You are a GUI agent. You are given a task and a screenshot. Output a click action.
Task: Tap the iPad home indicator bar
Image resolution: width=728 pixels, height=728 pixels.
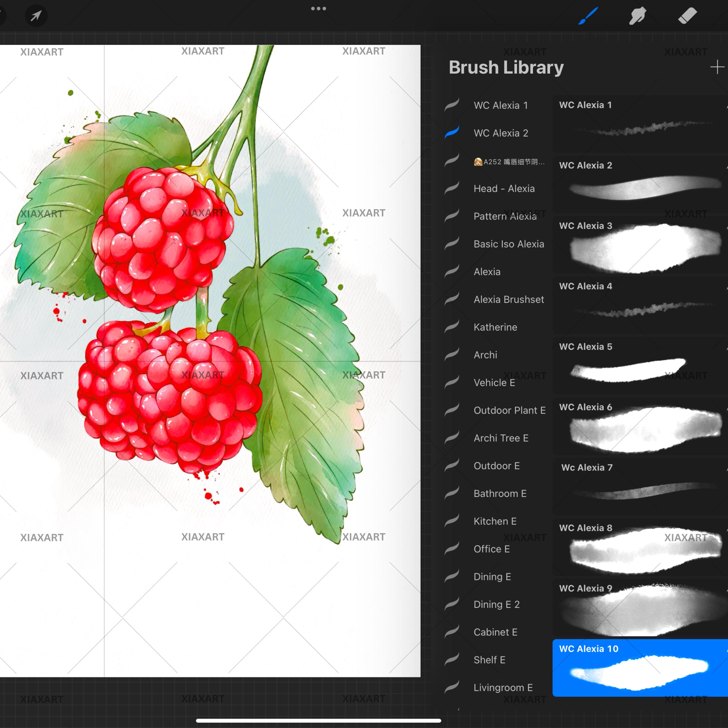coord(318,720)
